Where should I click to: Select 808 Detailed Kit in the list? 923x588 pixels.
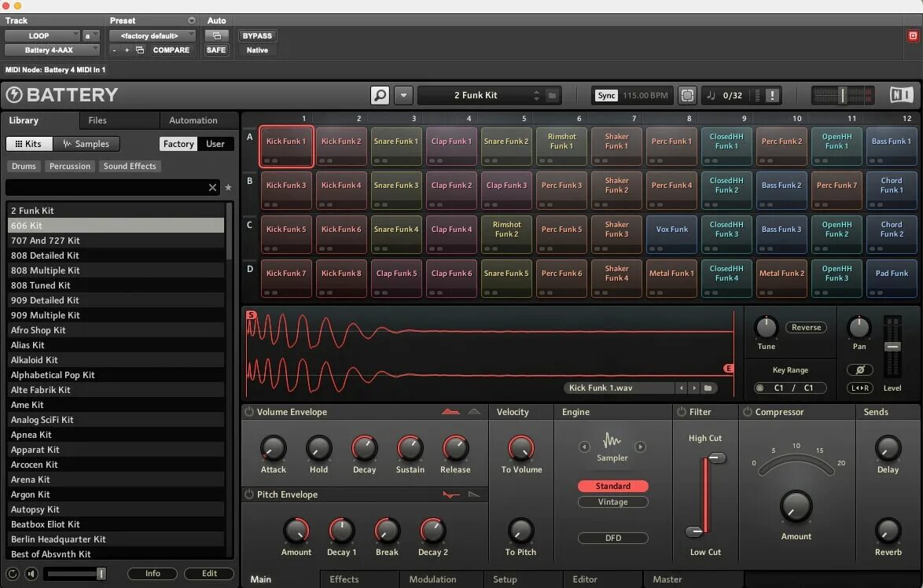[116, 255]
